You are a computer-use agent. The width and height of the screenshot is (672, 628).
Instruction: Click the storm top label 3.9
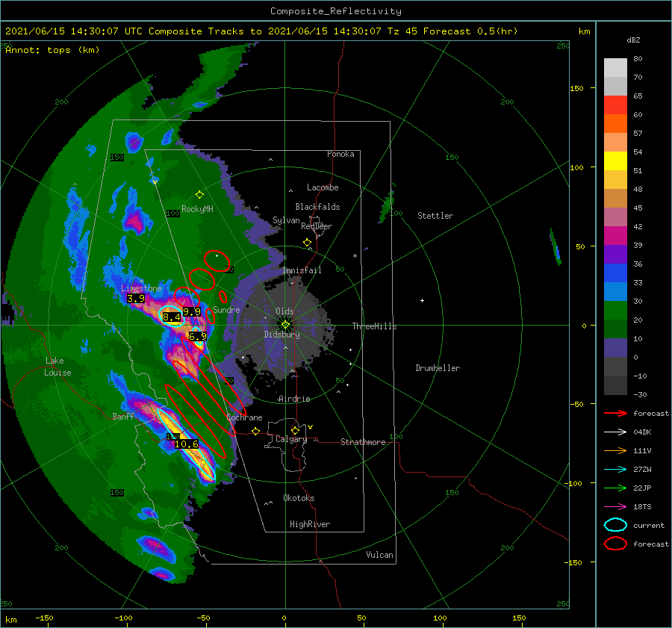click(x=136, y=299)
